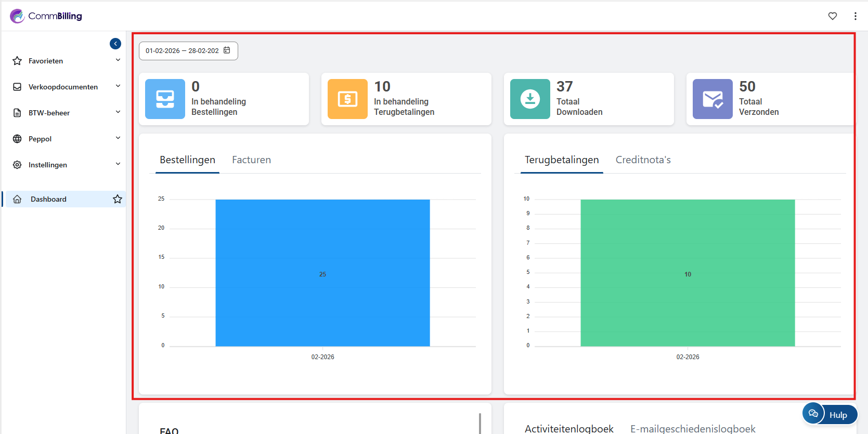Click the teal Downloaden icon
868x434 pixels.
coord(530,99)
